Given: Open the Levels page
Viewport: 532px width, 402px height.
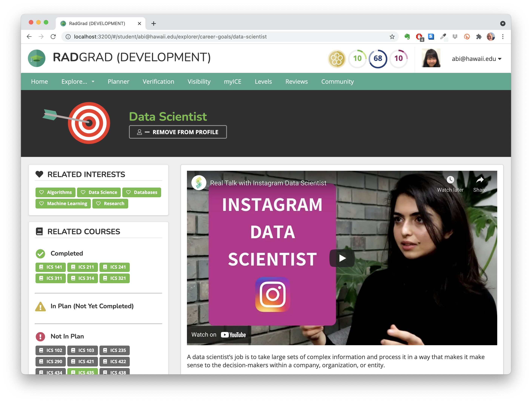Looking at the screenshot, I should (263, 81).
